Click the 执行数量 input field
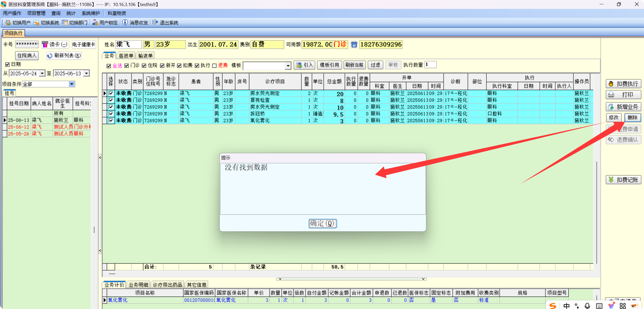The width and height of the screenshot is (644, 309). (430, 65)
